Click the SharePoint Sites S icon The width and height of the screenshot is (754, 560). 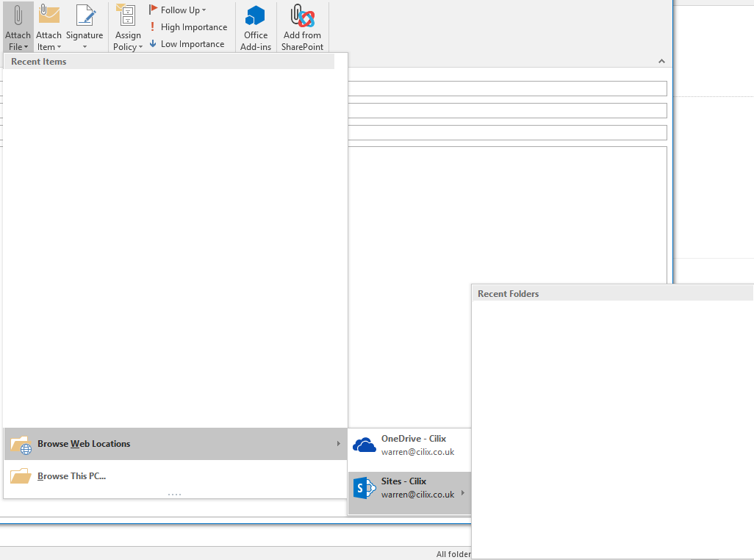(364, 488)
